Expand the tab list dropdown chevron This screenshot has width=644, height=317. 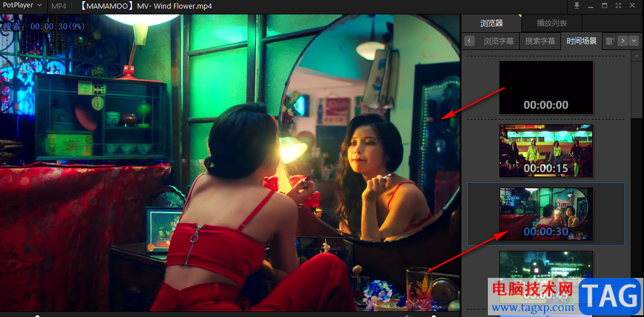pos(634,41)
